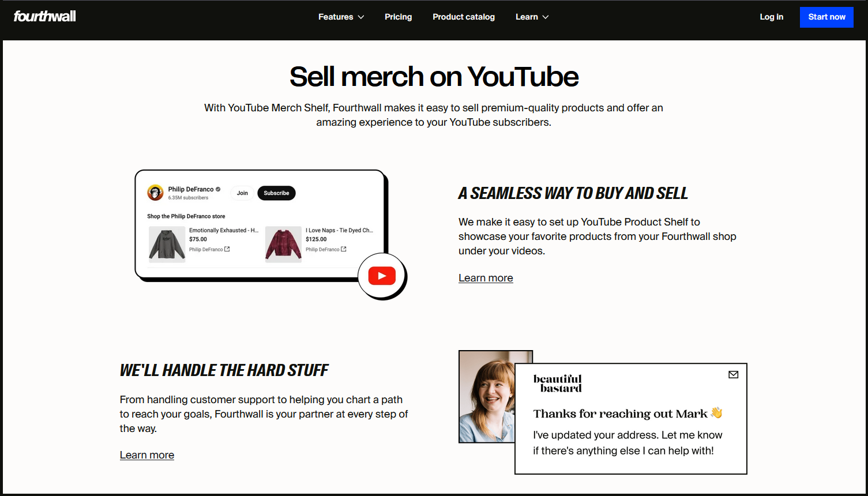Click the tie-dyed crewneck product thumbnail
Screen dimensions: 868x496
pos(283,244)
